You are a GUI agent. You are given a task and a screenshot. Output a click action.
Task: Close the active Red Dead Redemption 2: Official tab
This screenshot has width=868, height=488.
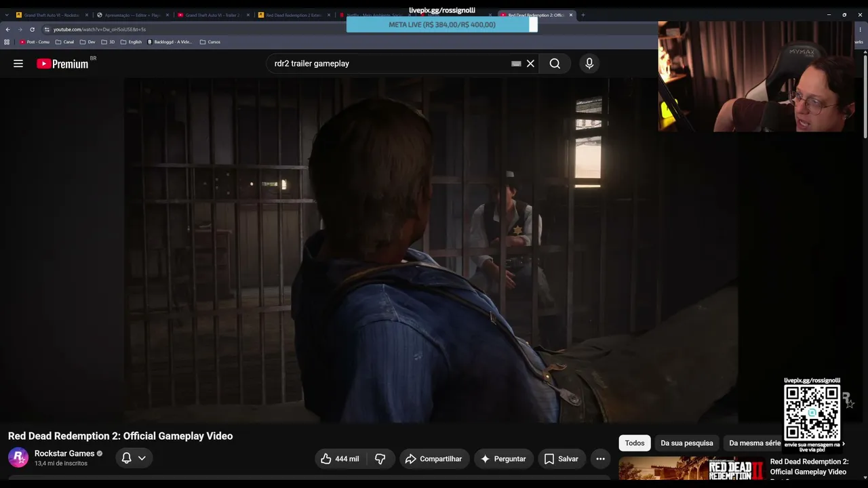click(x=571, y=15)
